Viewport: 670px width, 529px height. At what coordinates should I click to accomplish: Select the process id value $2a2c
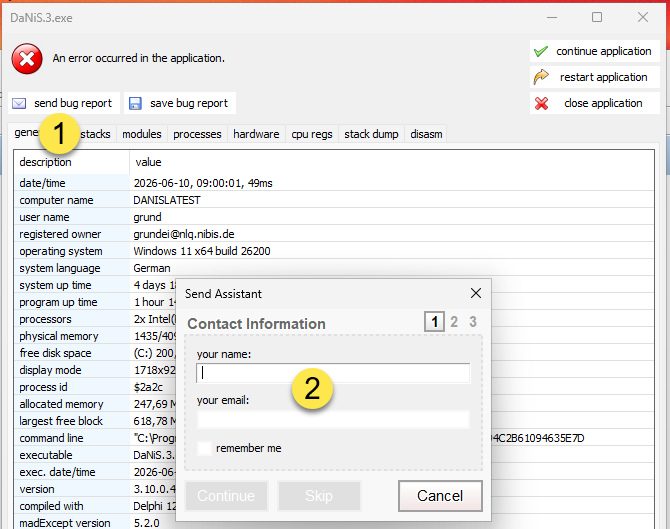tap(148, 387)
